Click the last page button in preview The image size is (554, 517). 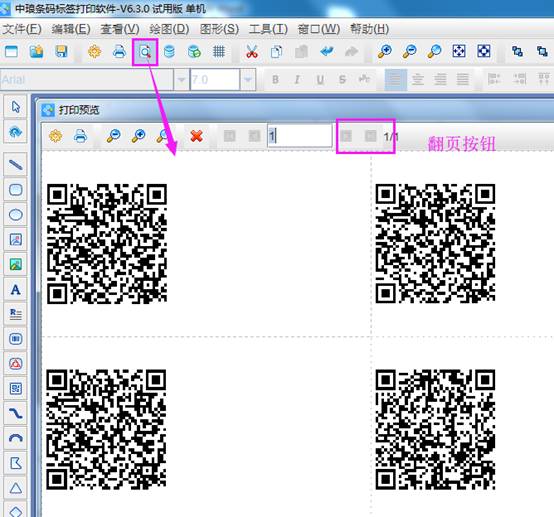click(x=370, y=136)
